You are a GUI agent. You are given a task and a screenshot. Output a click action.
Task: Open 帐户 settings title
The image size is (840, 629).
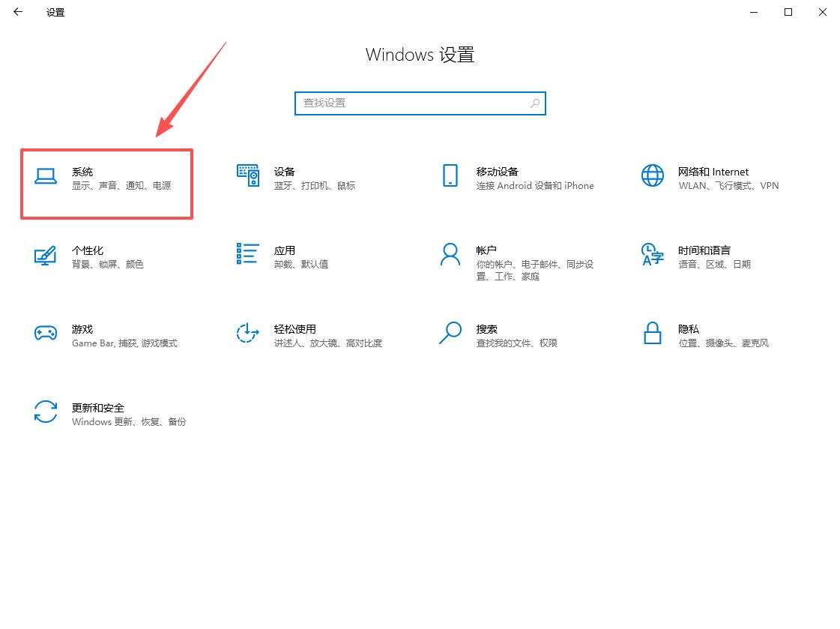[x=486, y=250]
